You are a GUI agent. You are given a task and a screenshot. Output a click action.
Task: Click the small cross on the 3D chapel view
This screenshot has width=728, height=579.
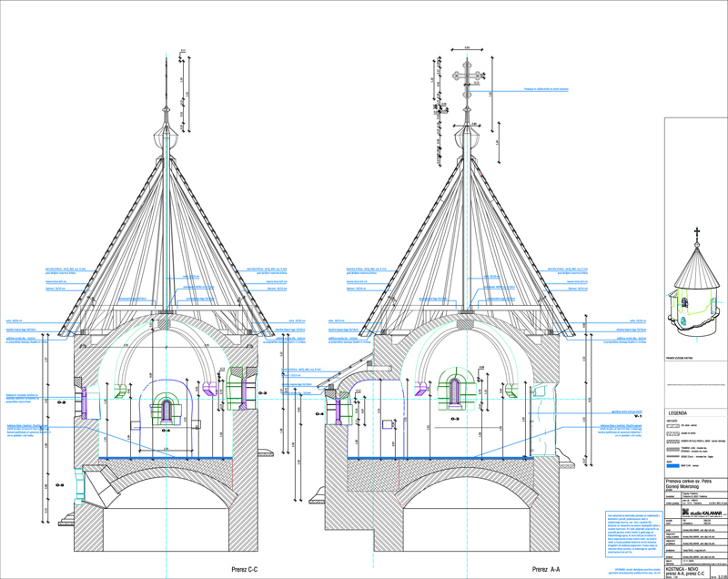pos(698,233)
